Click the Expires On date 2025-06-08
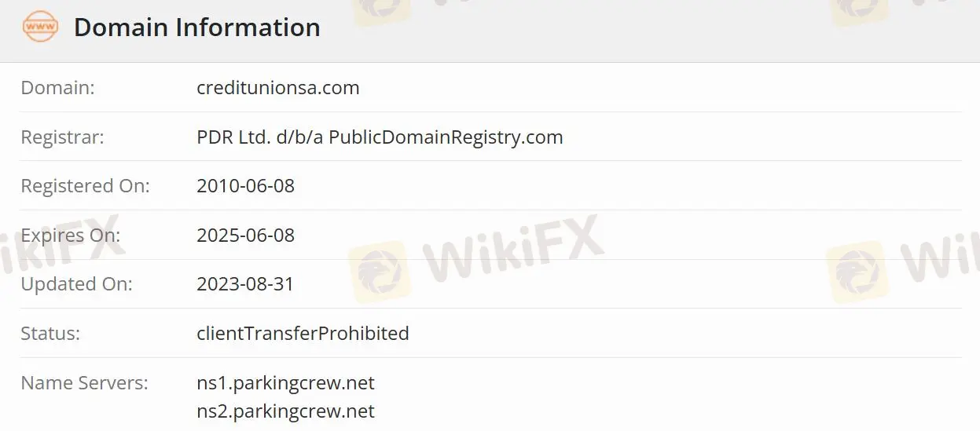Viewport: 980px width, 431px height. 245,236
